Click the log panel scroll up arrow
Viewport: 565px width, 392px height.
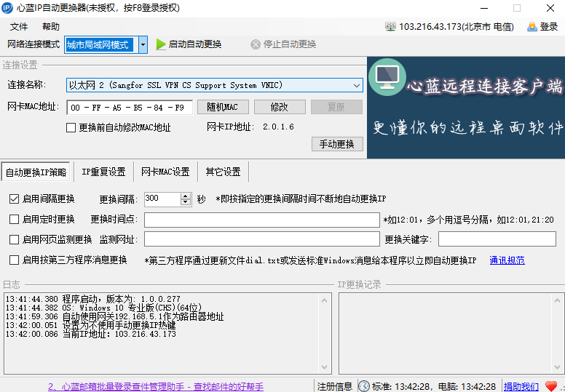tap(324, 300)
